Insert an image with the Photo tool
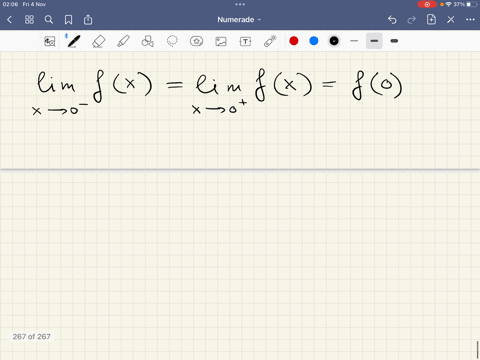 221,41
